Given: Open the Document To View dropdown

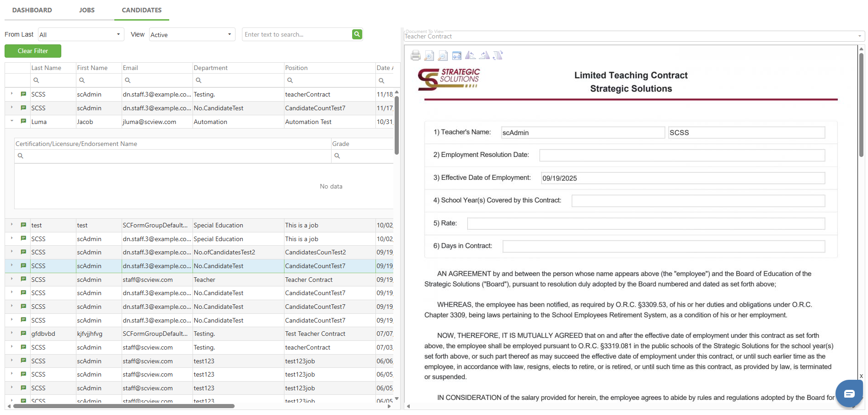Looking at the screenshot, I should click(634, 36).
